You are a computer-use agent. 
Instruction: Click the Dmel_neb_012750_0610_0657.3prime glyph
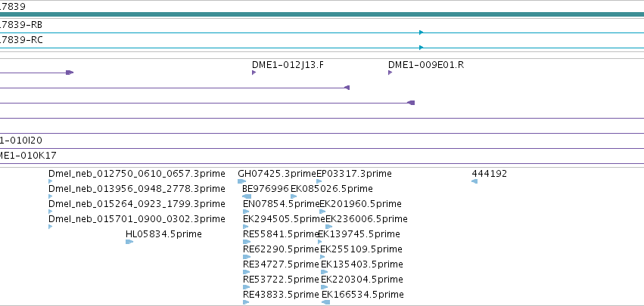pyautogui.click(x=50, y=181)
